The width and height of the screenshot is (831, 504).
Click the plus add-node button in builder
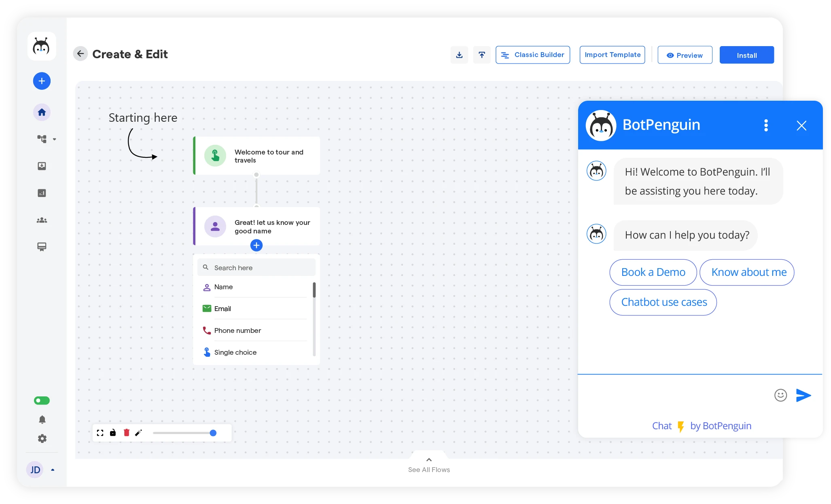click(256, 245)
